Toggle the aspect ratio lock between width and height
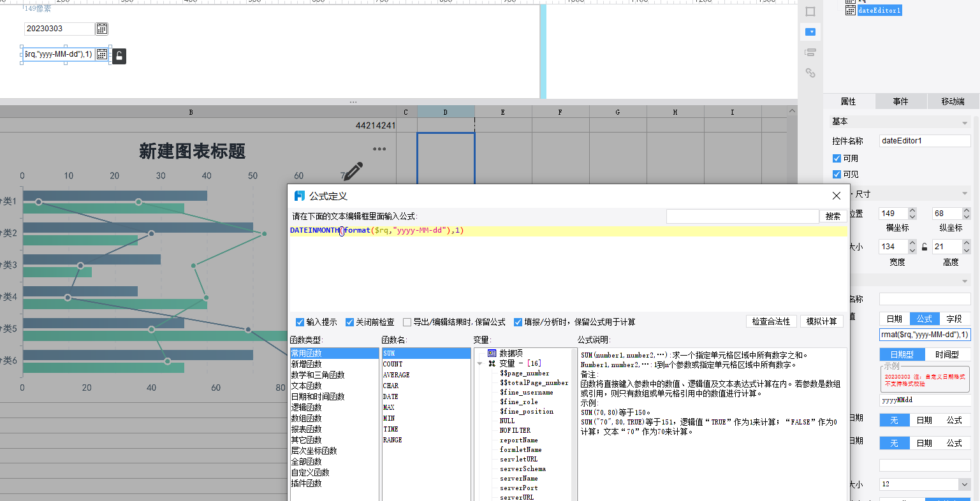This screenshot has width=980, height=501. (925, 247)
